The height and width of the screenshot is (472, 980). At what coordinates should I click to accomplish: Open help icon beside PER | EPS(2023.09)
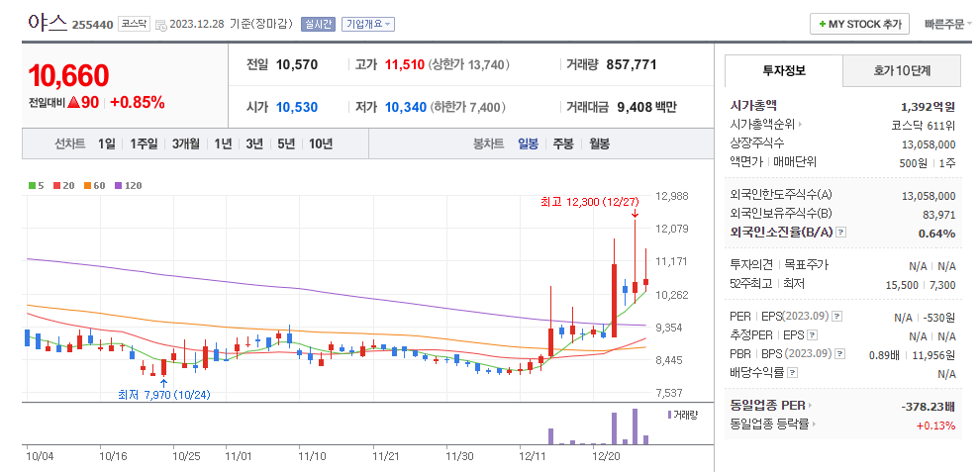click(838, 317)
